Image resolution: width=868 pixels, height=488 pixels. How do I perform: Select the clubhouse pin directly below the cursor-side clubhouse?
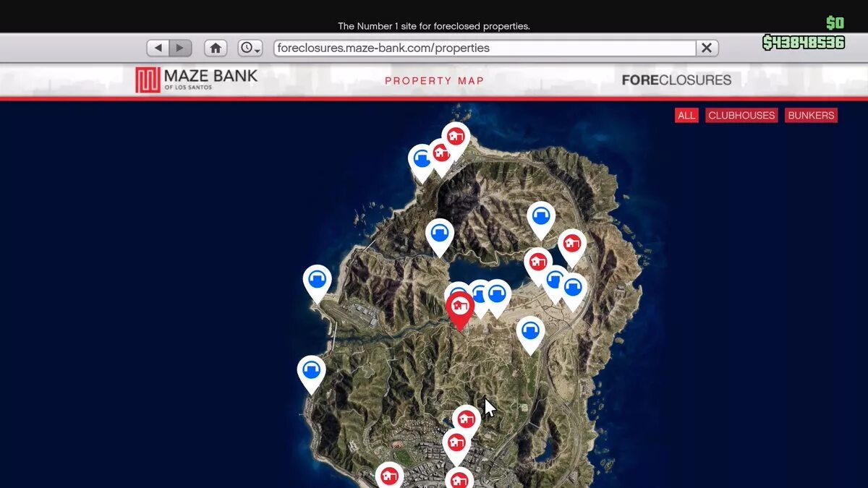[x=456, y=444]
